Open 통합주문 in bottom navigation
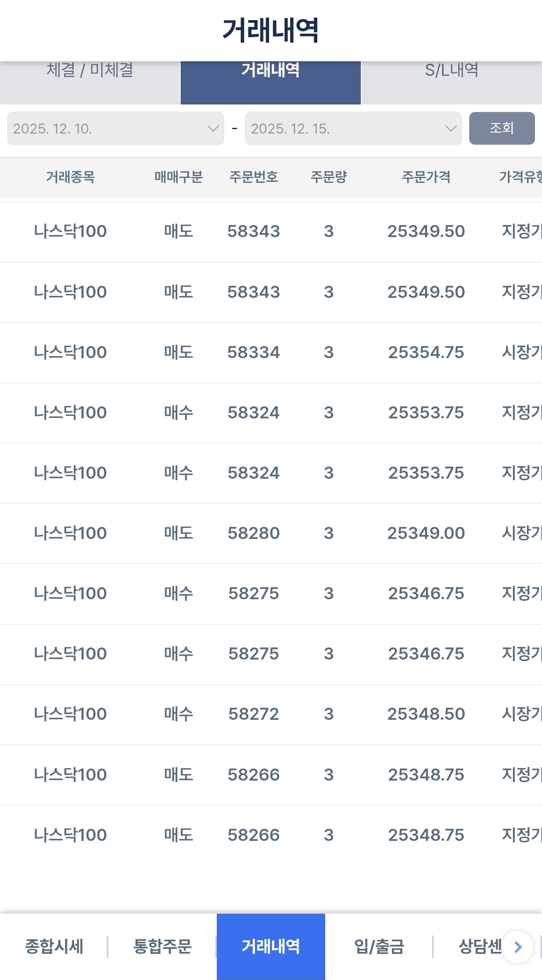The height and width of the screenshot is (980, 542). point(162,946)
